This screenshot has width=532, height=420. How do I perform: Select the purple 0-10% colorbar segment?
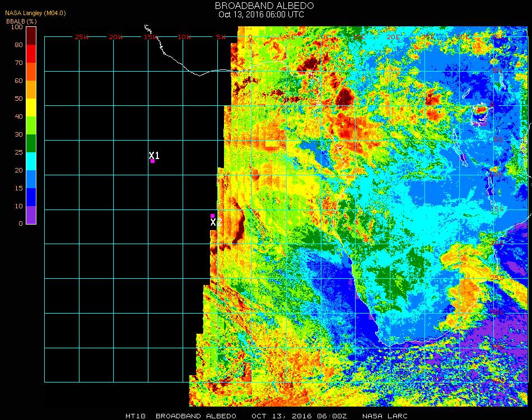(x=31, y=215)
